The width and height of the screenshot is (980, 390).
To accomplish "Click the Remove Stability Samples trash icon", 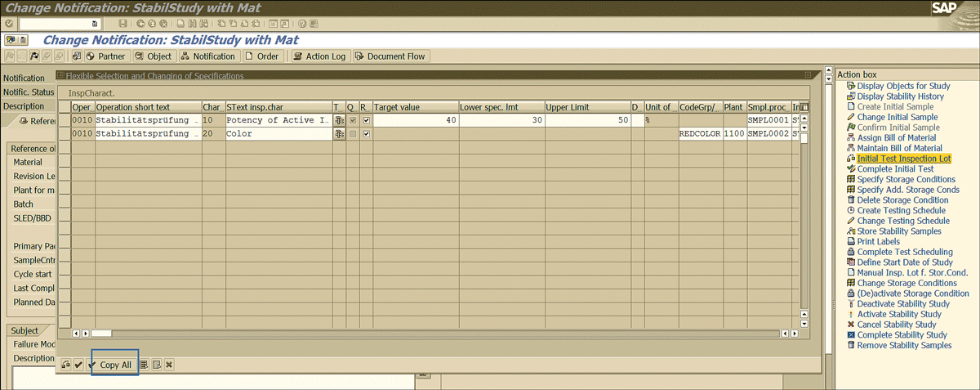I will (x=851, y=345).
